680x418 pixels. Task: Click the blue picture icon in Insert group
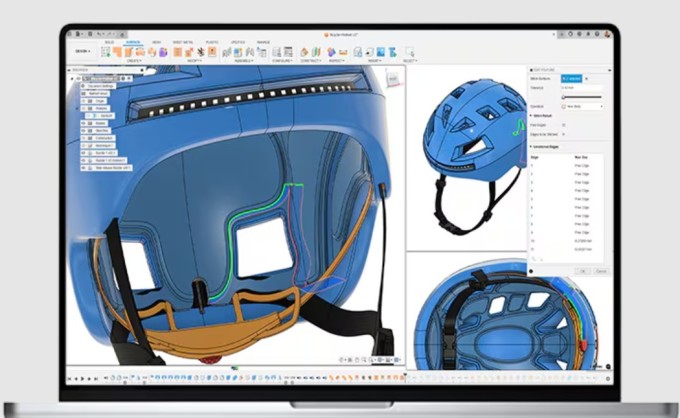tap(380, 52)
